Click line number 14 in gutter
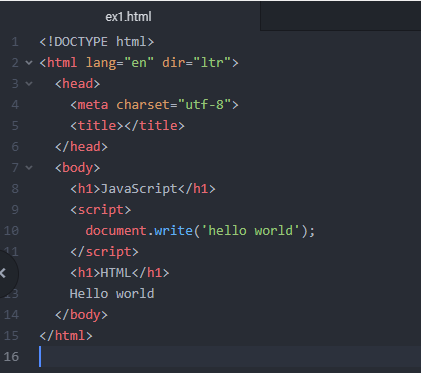 [11, 315]
